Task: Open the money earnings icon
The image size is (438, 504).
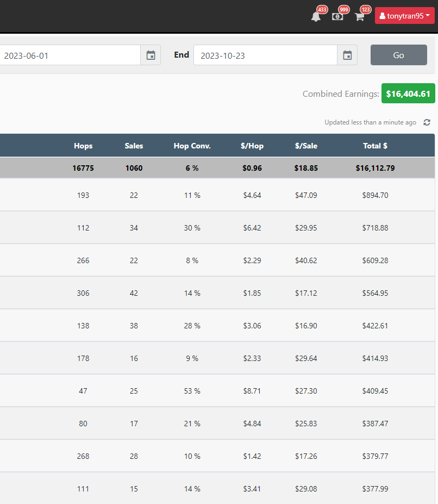Action: tap(337, 17)
